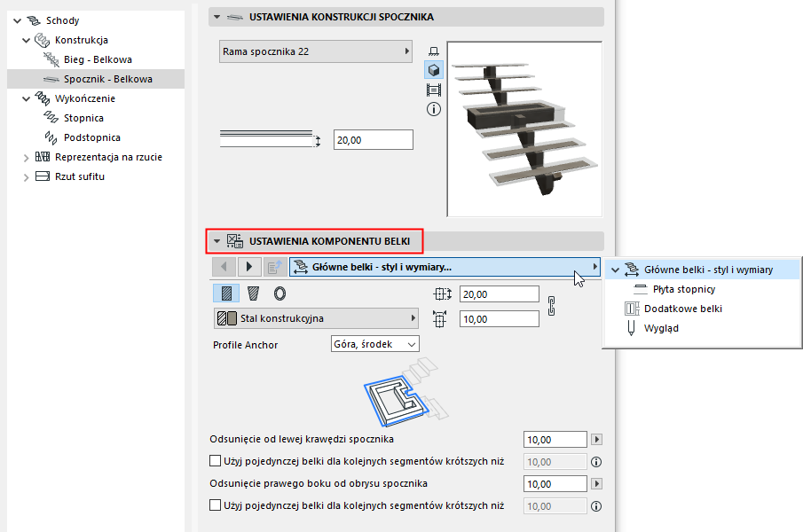The height and width of the screenshot is (532, 803).
Task: Click landing frame thickness field 20,00
Action: click(x=374, y=140)
